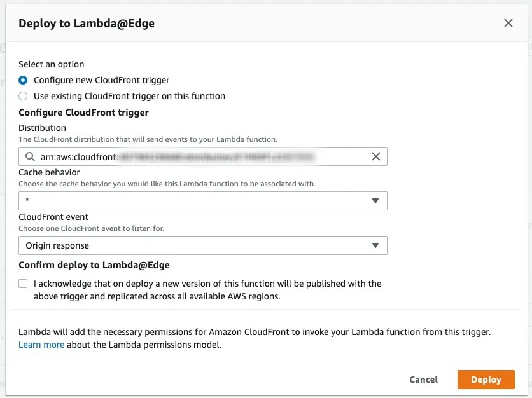Click the asterisk value in Cache behavior
The height and width of the screenshot is (398, 532).
[x=28, y=202]
